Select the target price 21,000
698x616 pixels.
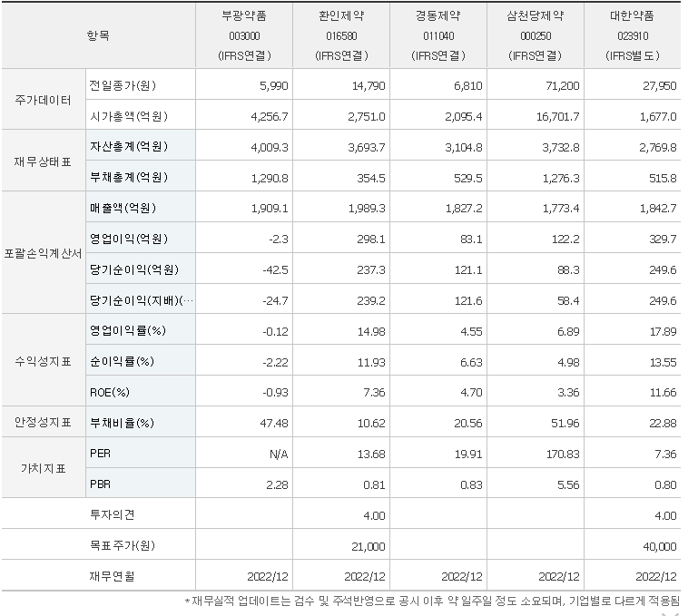coord(369,546)
